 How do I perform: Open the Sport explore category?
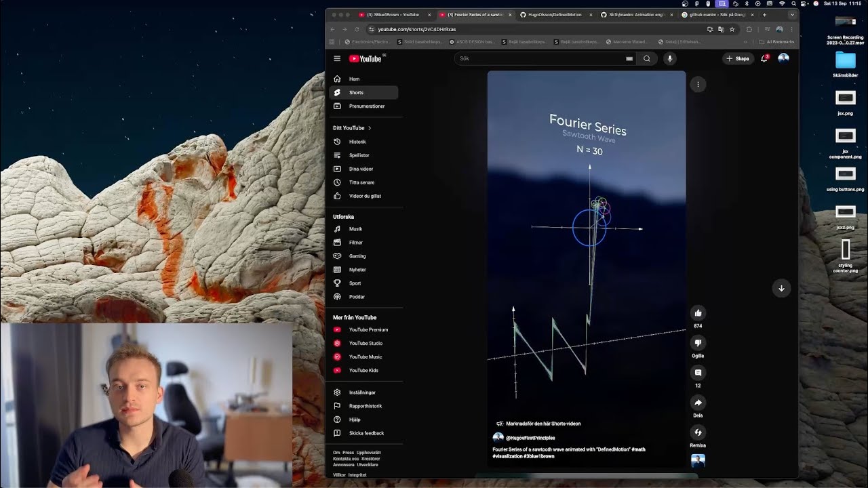tap(364, 283)
